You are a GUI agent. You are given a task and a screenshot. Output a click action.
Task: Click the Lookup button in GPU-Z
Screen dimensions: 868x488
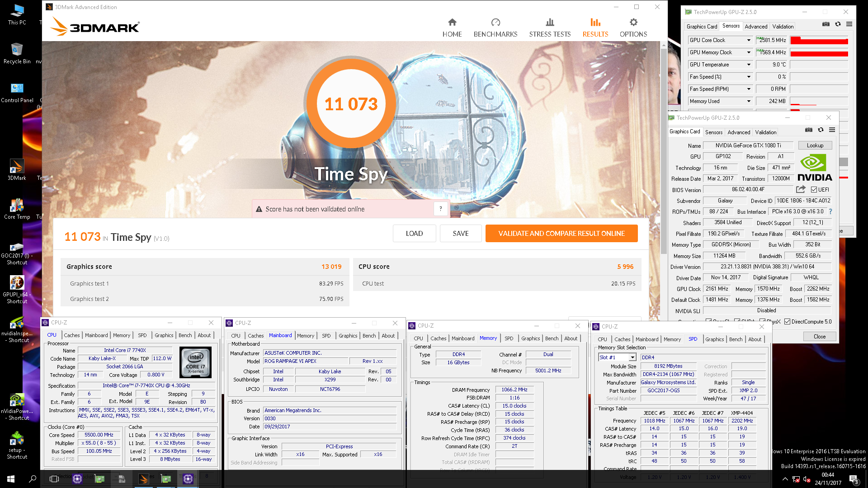(815, 145)
